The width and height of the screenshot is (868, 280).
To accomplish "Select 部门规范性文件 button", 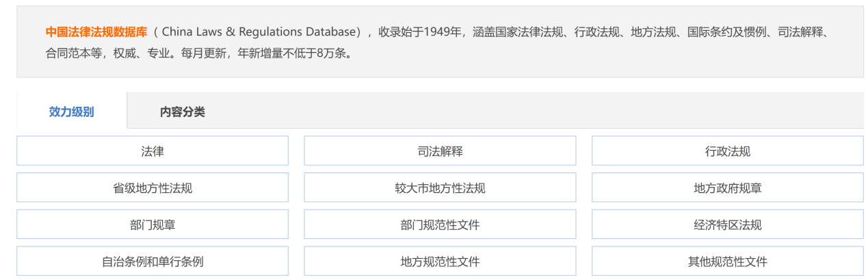I will 440,225.
